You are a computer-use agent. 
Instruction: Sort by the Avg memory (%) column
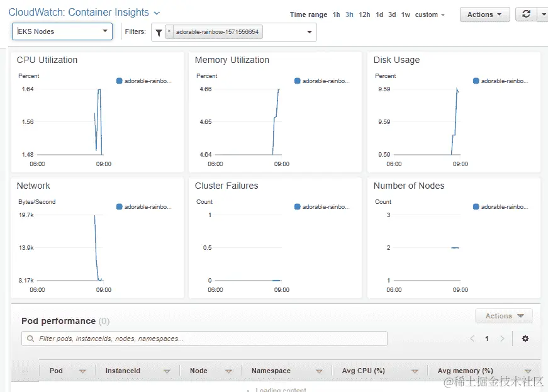tap(528, 371)
